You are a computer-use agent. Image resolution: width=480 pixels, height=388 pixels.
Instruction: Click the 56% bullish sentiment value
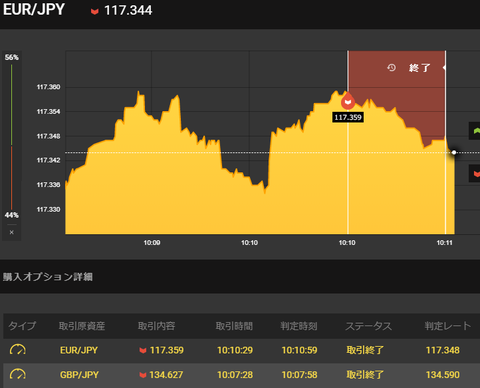[12, 57]
